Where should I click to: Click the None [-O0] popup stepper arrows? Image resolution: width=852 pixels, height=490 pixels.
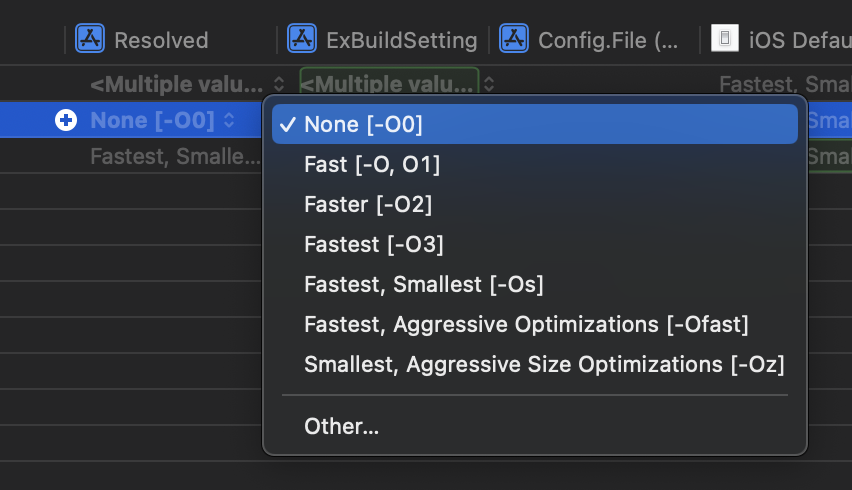click(229, 121)
